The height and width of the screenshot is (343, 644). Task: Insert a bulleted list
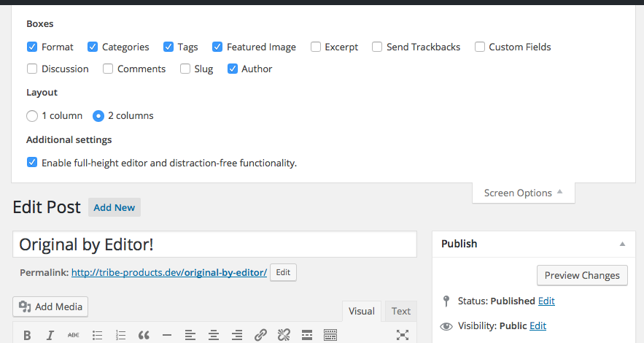pyautogui.click(x=97, y=335)
